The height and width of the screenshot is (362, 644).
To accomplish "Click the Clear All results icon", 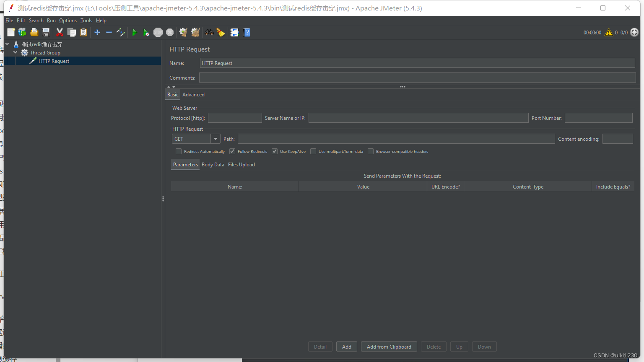I will click(x=195, y=32).
